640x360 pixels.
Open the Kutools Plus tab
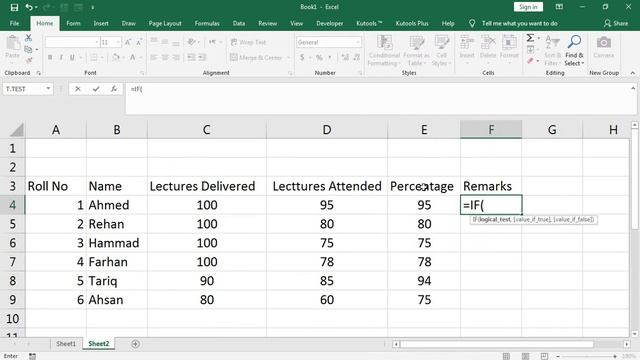click(x=412, y=23)
